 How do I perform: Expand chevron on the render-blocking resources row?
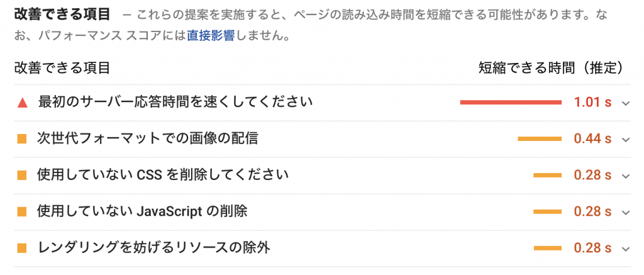[626, 249]
